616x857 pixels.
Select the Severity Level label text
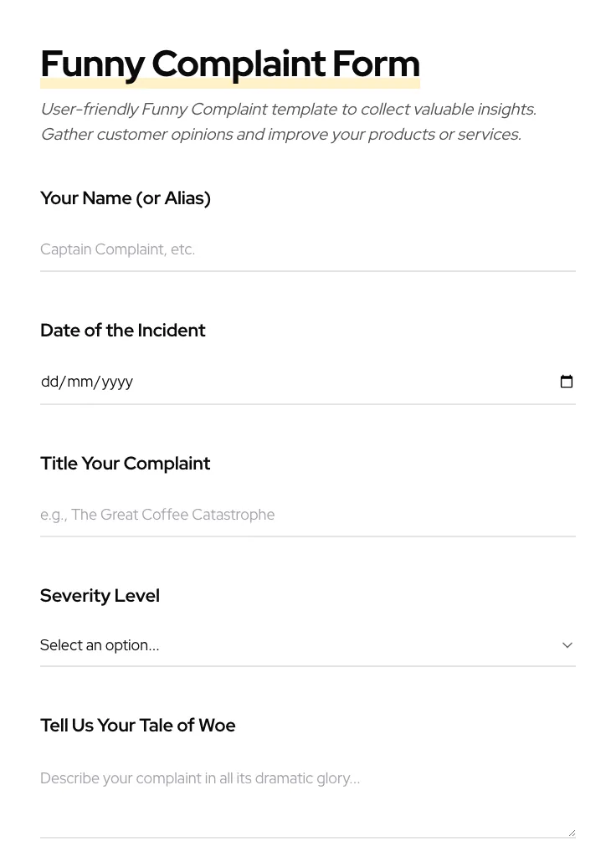pos(100,595)
